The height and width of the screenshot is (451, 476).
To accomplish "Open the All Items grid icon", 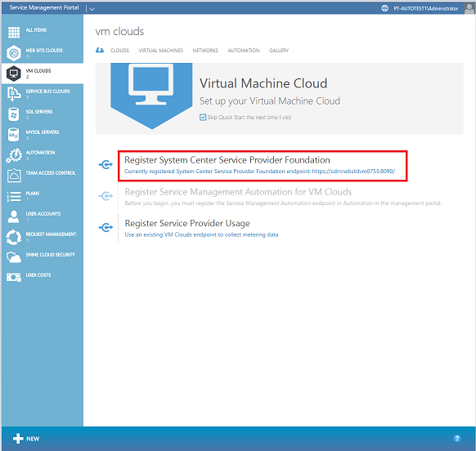I will click(x=14, y=33).
